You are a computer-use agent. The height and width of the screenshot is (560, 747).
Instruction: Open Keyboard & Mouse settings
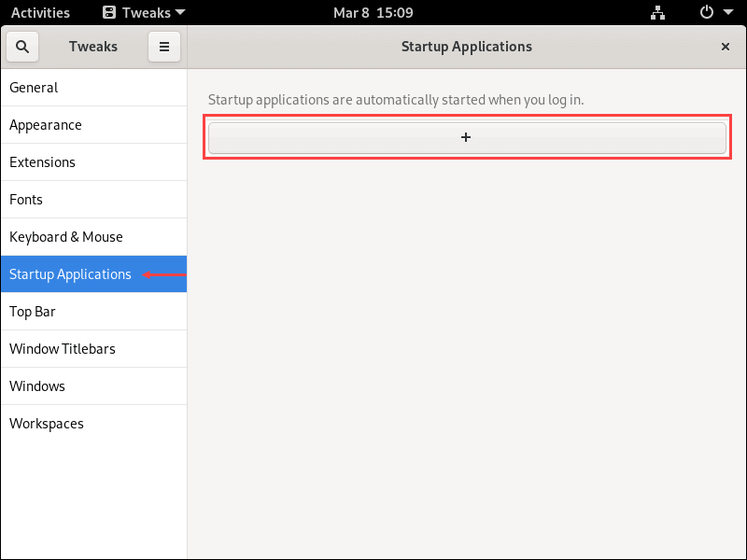pyautogui.click(x=94, y=237)
